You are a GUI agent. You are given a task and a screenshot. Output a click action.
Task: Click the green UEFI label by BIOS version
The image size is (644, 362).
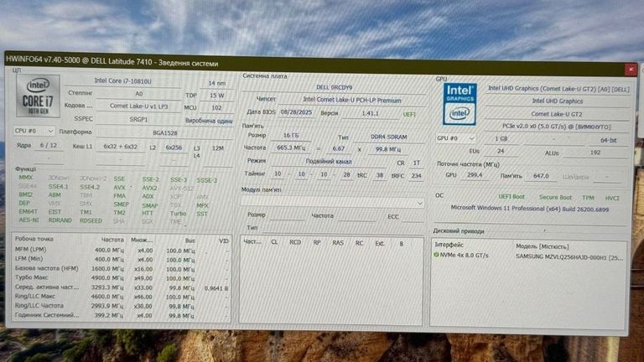409,114
